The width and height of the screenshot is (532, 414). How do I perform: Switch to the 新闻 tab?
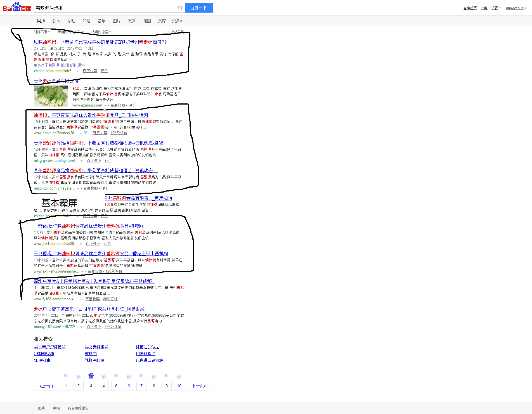pyautogui.click(x=56, y=21)
